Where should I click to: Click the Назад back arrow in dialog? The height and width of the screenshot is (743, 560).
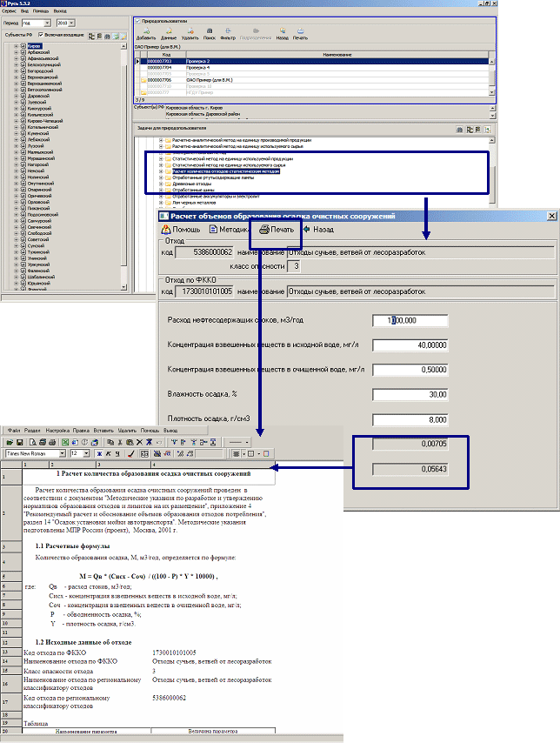(318, 230)
